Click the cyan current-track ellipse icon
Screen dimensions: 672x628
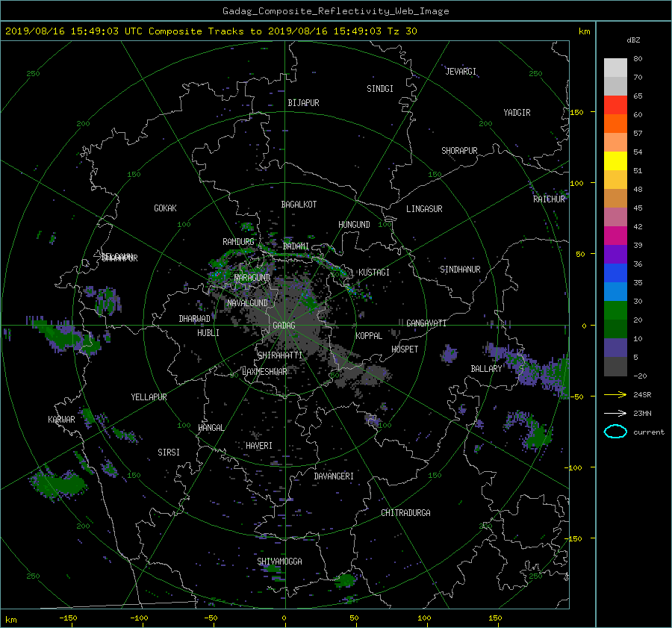coord(615,432)
